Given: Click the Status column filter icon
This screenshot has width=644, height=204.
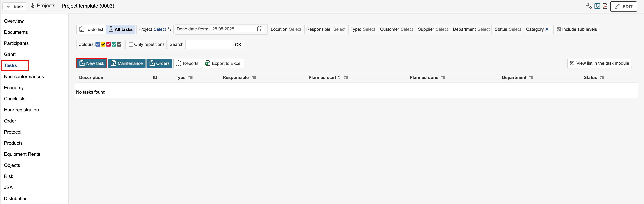Looking at the screenshot, I should [x=602, y=78].
